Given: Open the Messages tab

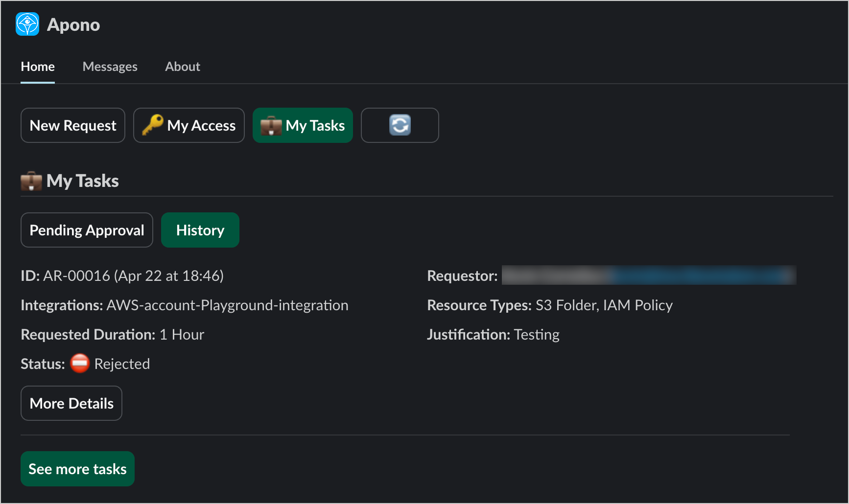Looking at the screenshot, I should point(110,67).
